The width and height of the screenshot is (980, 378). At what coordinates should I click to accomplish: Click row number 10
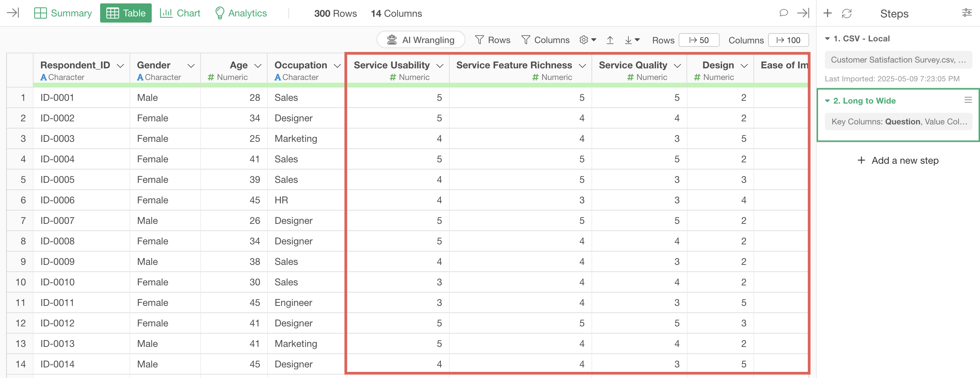20,282
